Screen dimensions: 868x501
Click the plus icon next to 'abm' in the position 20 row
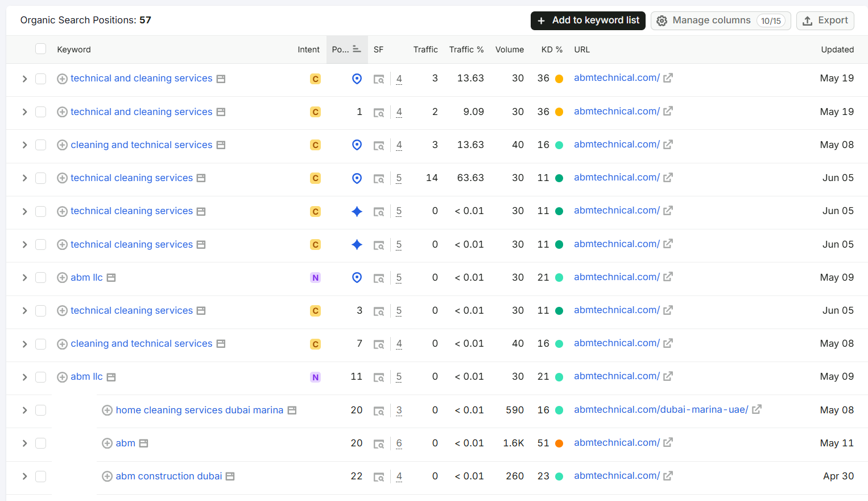click(107, 443)
